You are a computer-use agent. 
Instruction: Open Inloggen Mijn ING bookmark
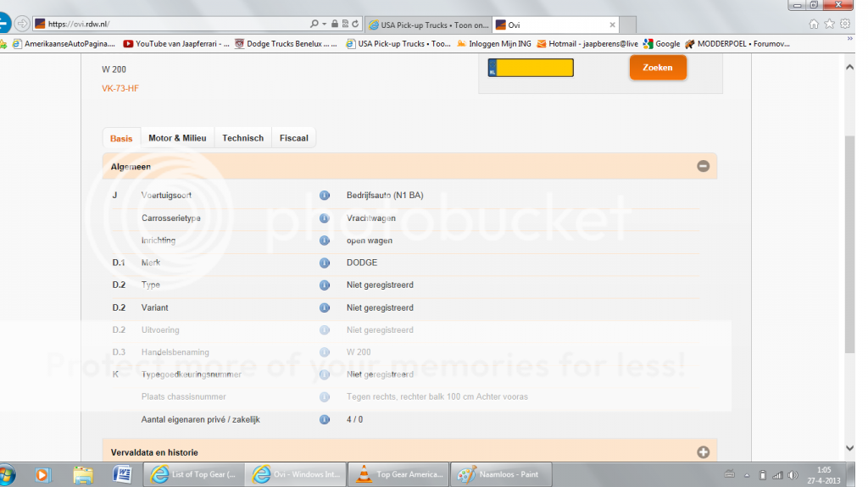tap(494, 44)
